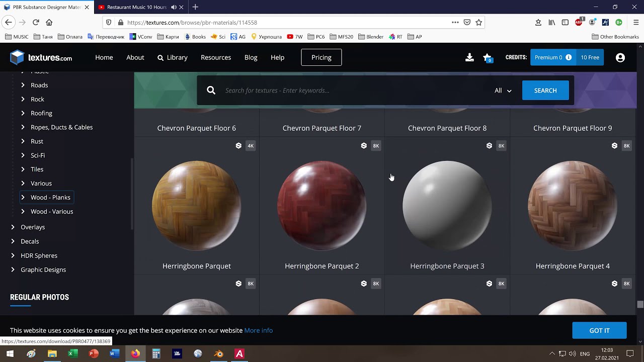The width and height of the screenshot is (644, 362).
Task: Accept cookies with GOT IT button
Action: (599, 330)
